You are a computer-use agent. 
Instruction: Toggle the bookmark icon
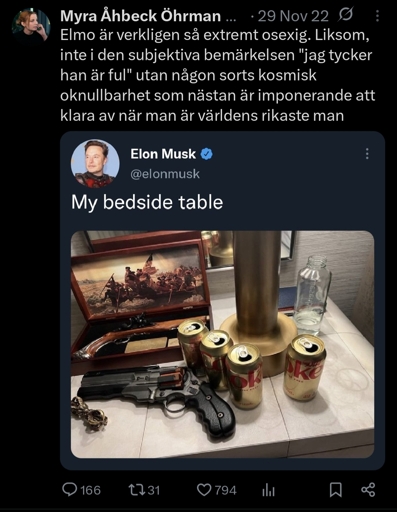pyautogui.click(x=335, y=490)
